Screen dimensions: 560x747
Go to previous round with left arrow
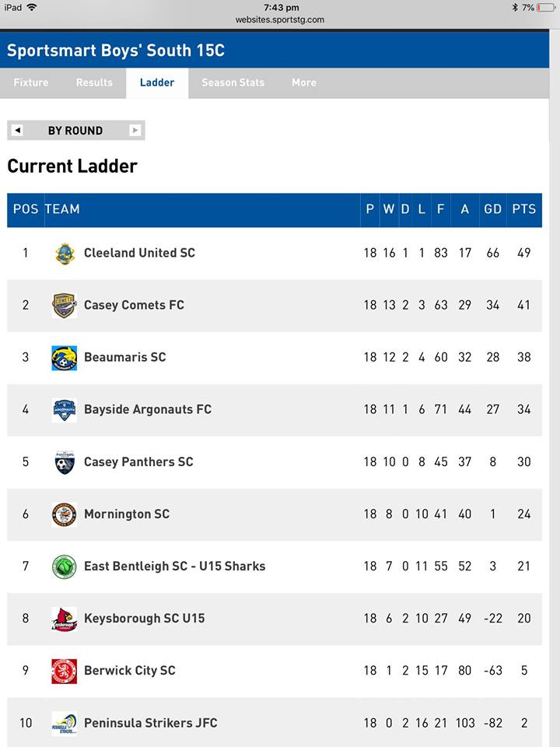(17, 130)
